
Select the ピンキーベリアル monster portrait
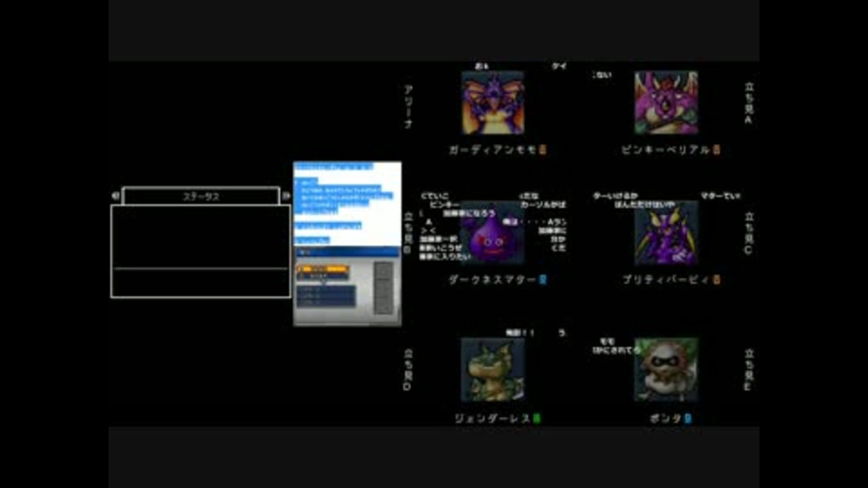(666, 102)
